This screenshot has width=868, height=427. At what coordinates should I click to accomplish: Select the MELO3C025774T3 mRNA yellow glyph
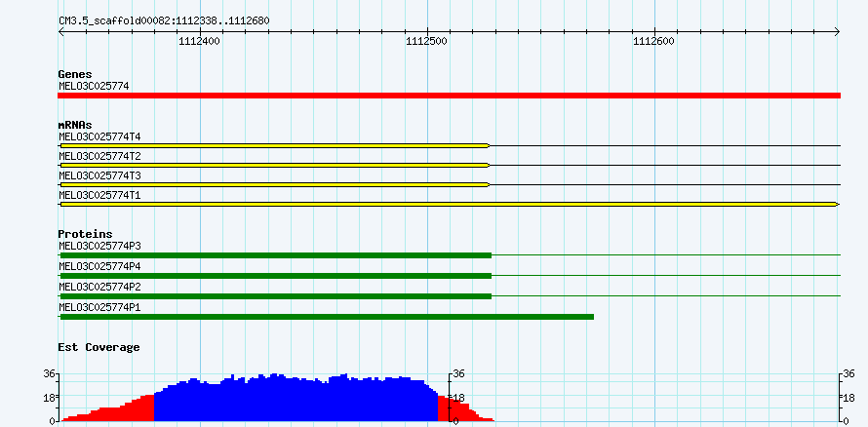(275, 184)
